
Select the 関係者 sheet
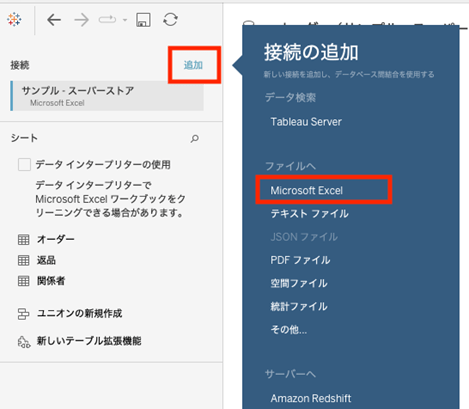click(x=51, y=281)
